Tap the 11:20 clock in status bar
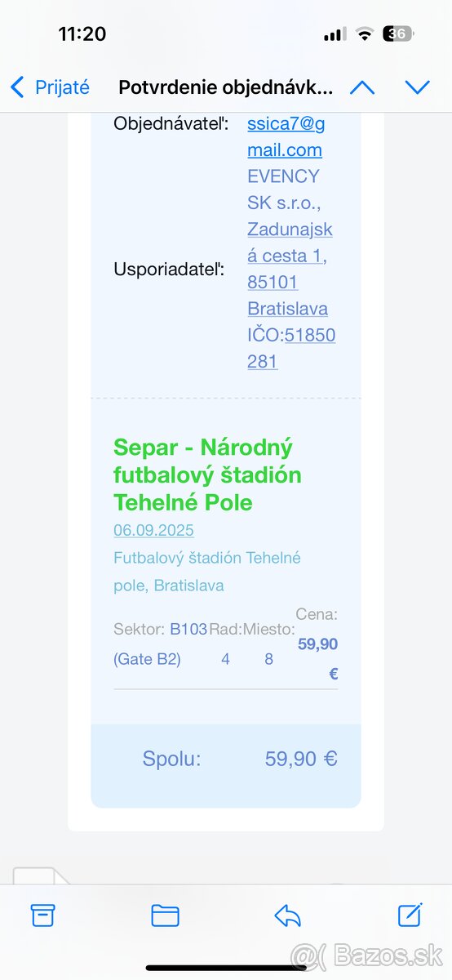Screen dimensions: 452x980 coord(82,34)
